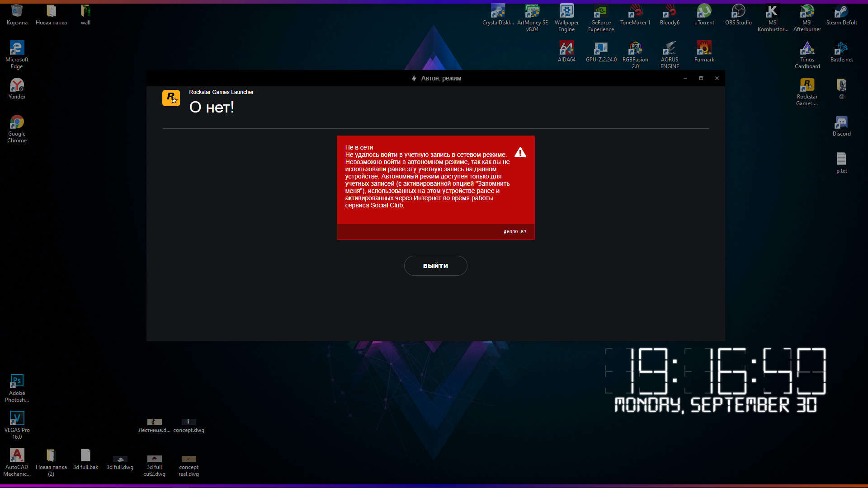The image size is (868, 488).
Task: Select the desktop icon labeled with ☺
Action: [x=841, y=89]
